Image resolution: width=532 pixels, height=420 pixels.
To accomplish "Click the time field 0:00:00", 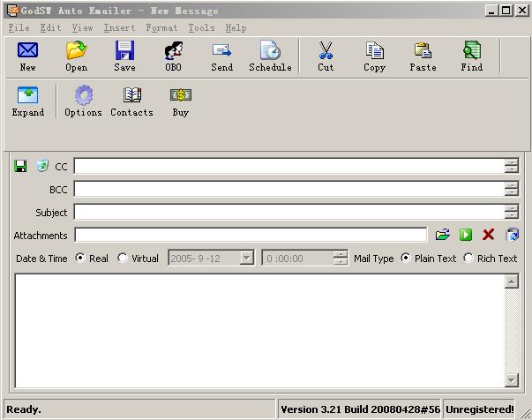I will point(298,259).
